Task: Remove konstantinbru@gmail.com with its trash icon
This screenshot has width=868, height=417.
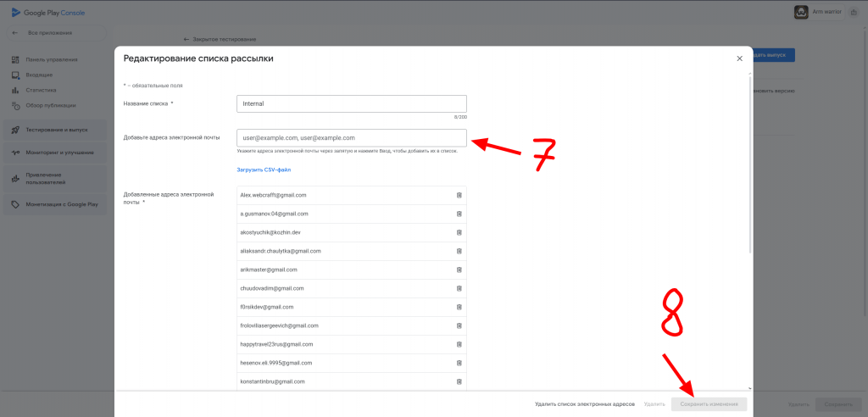Action: [459, 381]
